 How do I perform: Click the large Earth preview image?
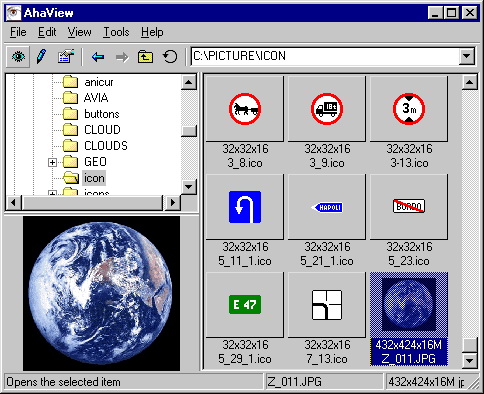pyautogui.click(x=101, y=293)
